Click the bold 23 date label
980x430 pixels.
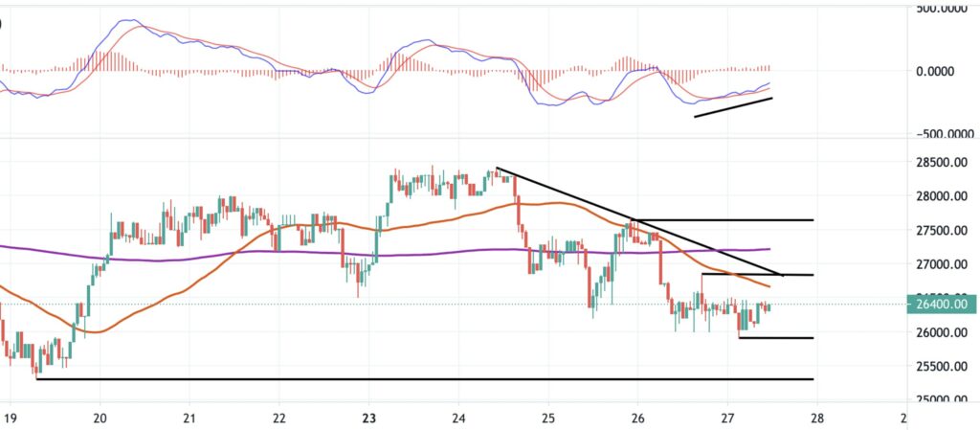[368, 418]
